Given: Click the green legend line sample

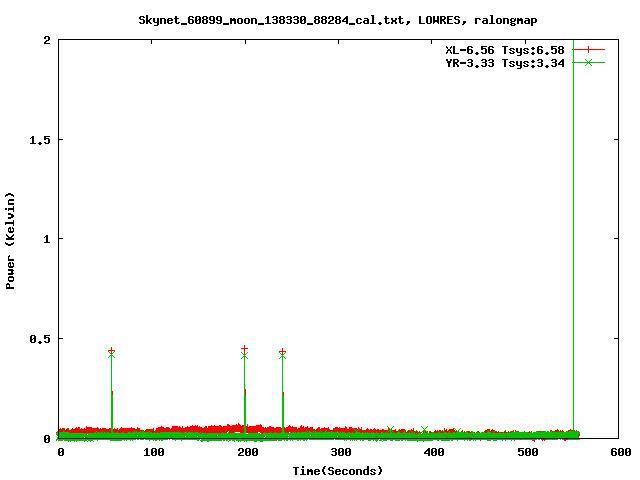Looking at the screenshot, I should pos(589,63).
